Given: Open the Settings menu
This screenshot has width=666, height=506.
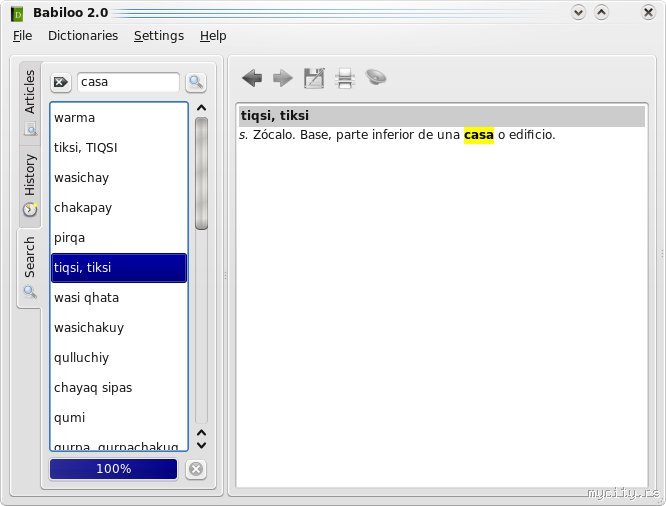Looking at the screenshot, I should tap(159, 36).
